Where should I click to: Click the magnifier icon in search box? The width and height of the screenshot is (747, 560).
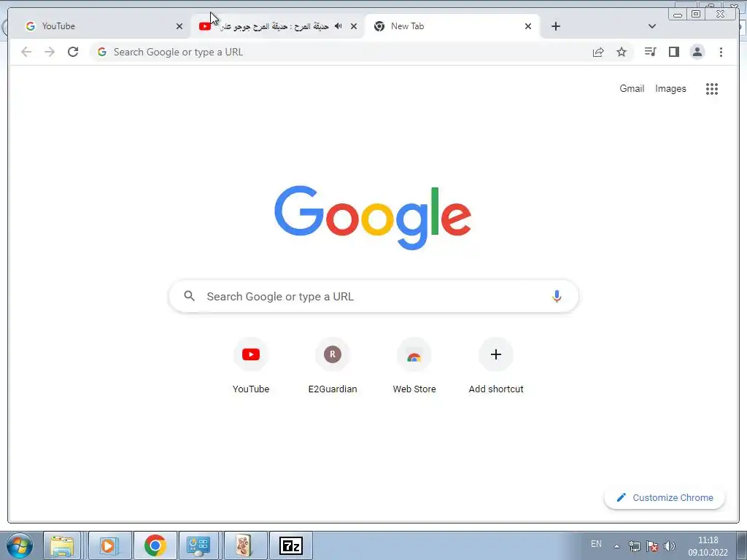(x=189, y=296)
